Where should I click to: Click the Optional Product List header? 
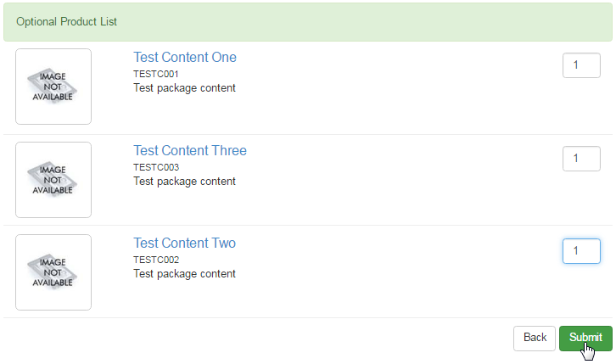pos(308,22)
